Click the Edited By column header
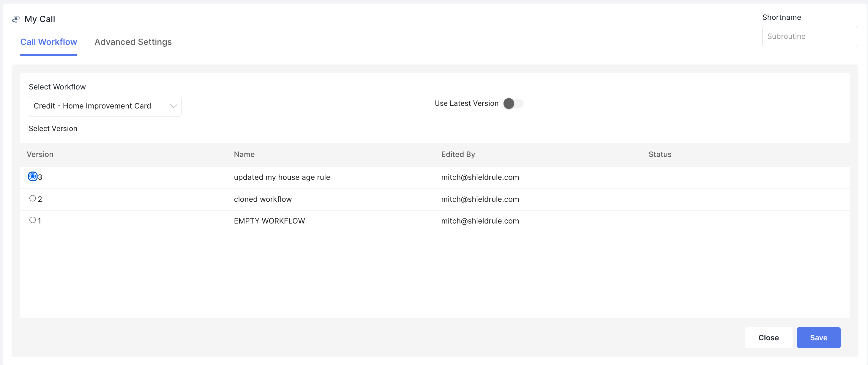This screenshot has width=868, height=365. coord(457,154)
